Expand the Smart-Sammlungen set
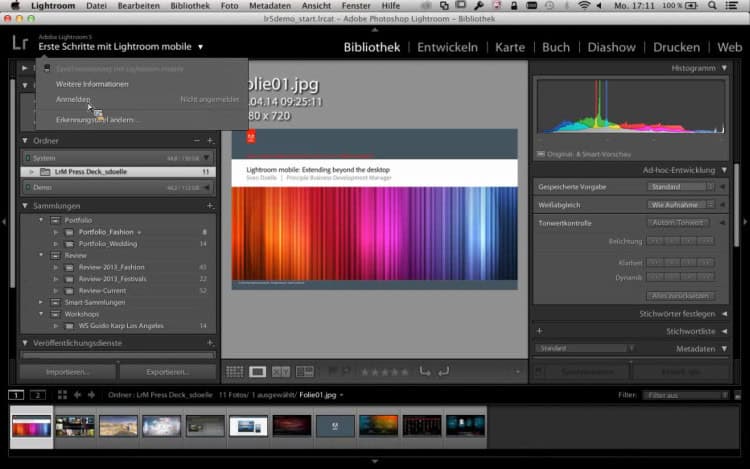The image size is (750, 469). pos(41,302)
